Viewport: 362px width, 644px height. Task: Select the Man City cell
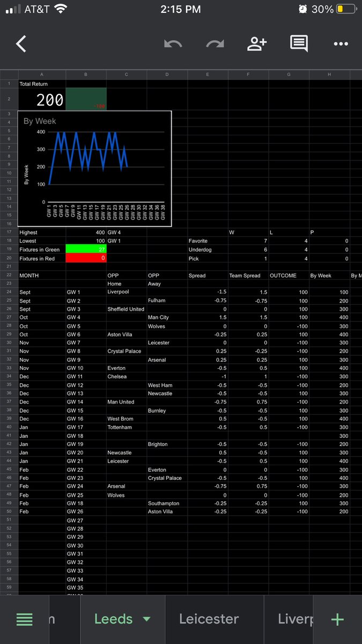click(x=167, y=317)
